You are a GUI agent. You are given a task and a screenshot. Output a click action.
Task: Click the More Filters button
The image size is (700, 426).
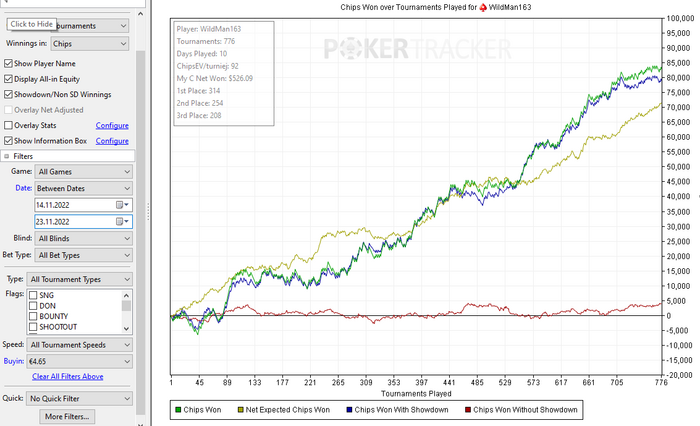[67, 417]
